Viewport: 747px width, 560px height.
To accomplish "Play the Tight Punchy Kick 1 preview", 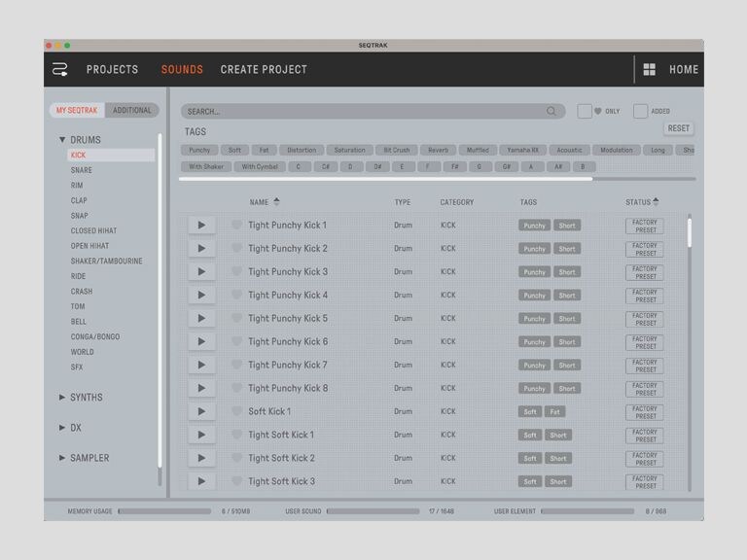I will click(x=201, y=225).
